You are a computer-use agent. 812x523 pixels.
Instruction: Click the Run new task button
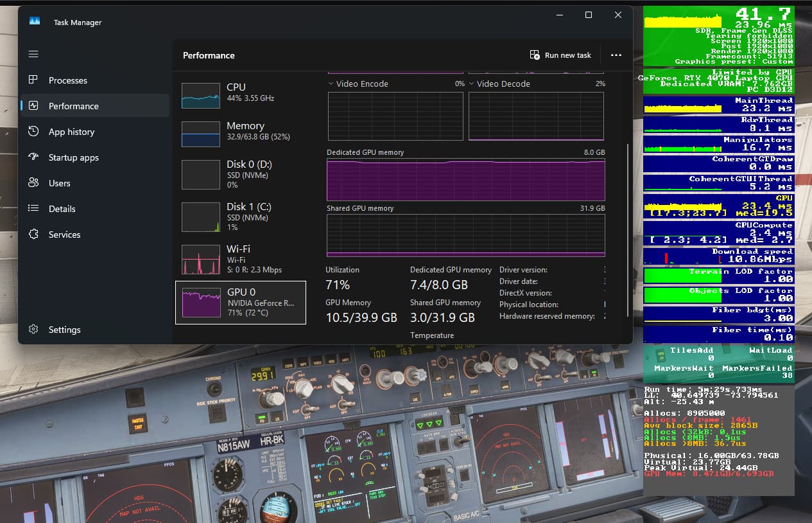point(560,55)
